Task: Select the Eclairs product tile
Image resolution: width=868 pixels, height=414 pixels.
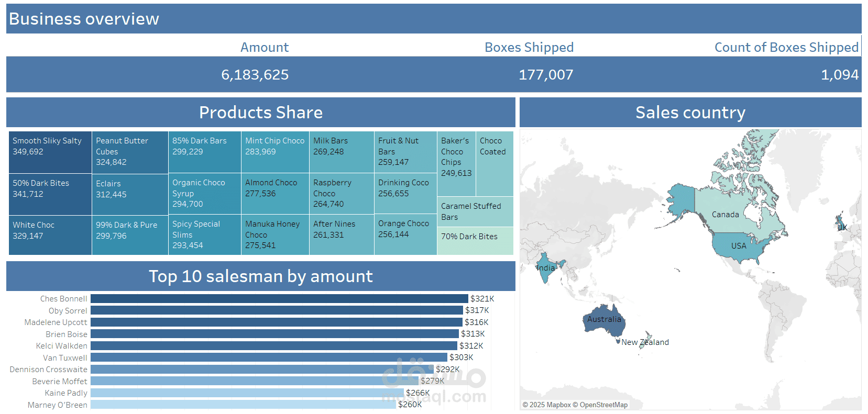Action: 130,195
